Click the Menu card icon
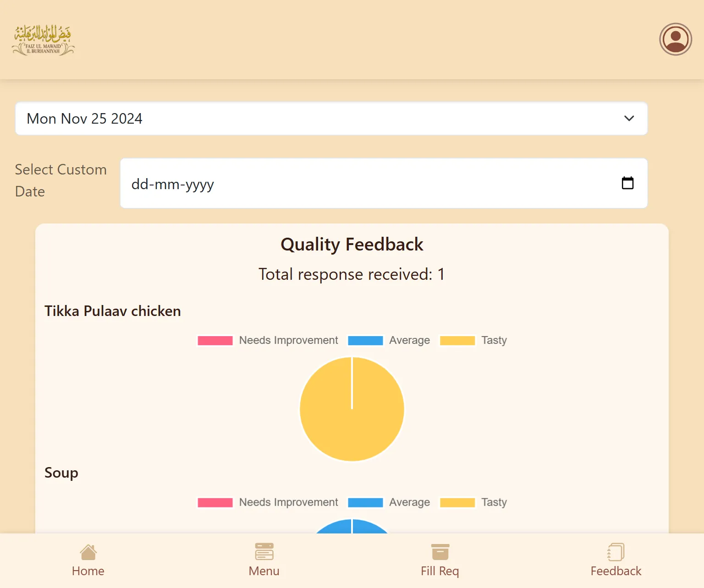 (x=264, y=552)
